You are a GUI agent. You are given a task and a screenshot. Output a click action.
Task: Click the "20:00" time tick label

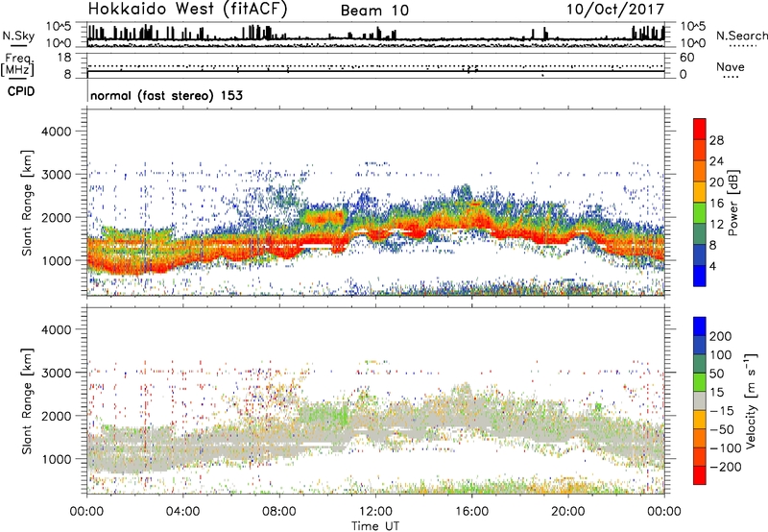pyautogui.click(x=567, y=512)
